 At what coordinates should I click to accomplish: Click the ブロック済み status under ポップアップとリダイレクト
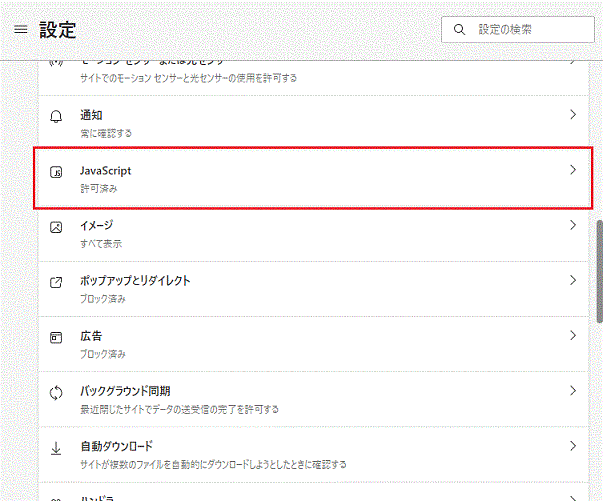click(x=103, y=299)
